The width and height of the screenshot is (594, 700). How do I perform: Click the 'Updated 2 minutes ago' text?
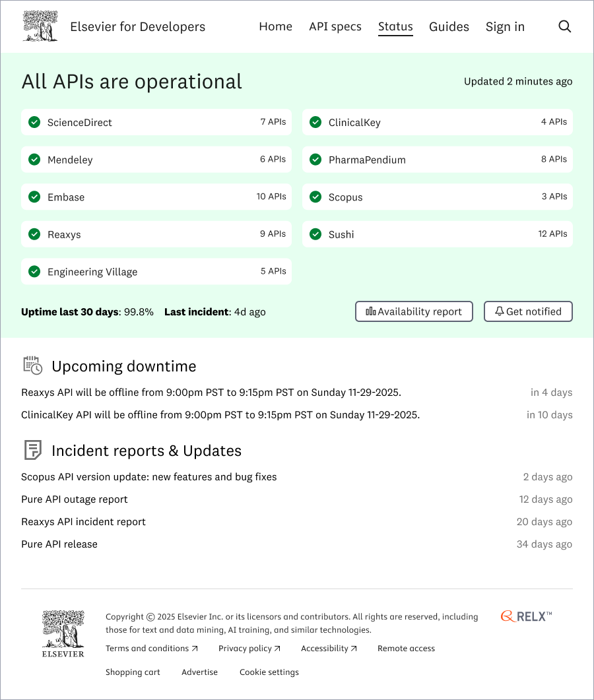click(518, 81)
